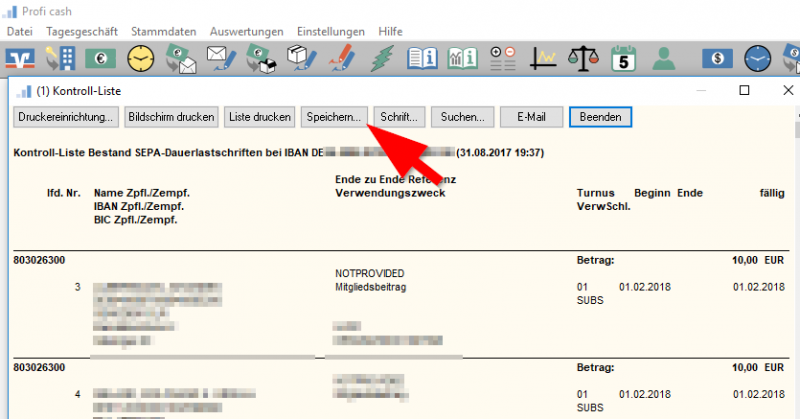This screenshot has width=800, height=419.
Task: Open the balance scales icon
Action: [x=584, y=59]
